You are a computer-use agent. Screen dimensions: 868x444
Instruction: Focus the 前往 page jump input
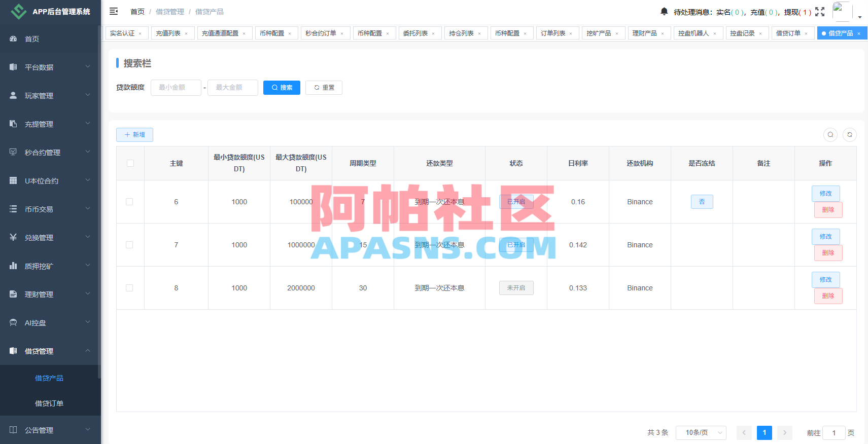(834, 433)
